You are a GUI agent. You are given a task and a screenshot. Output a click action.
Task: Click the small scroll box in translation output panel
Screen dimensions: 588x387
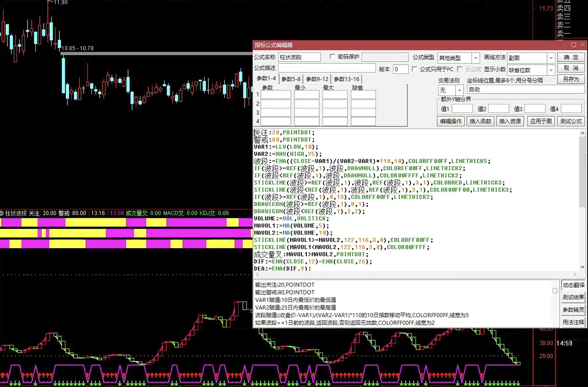point(555,291)
